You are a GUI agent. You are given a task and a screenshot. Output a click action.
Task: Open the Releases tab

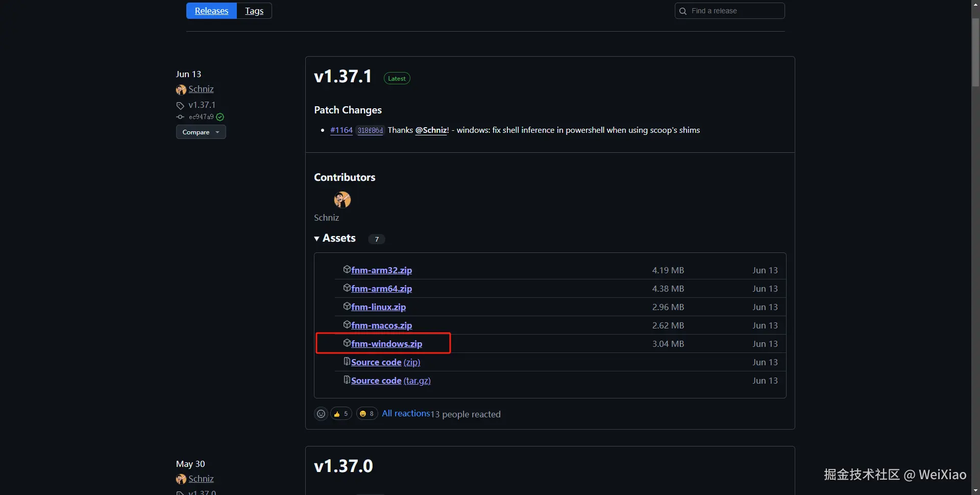pos(211,11)
